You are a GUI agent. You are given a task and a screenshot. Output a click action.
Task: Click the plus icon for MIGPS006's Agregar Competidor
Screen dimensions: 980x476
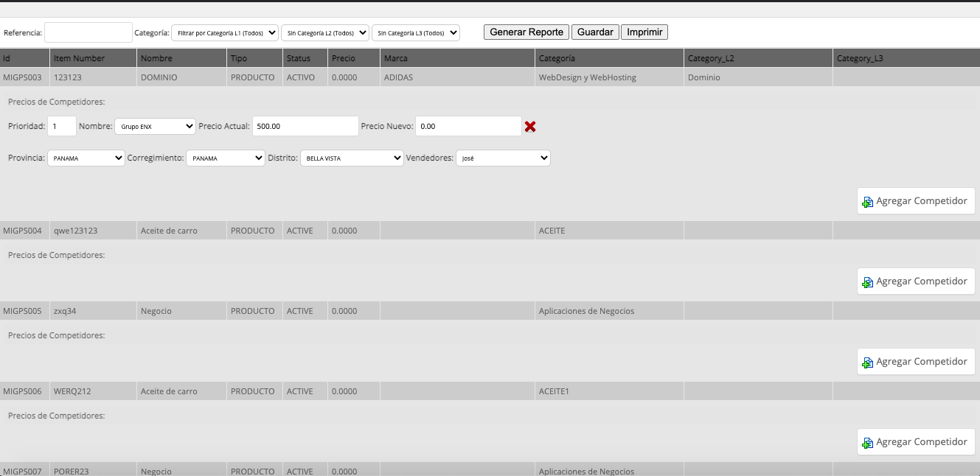coord(867,443)
